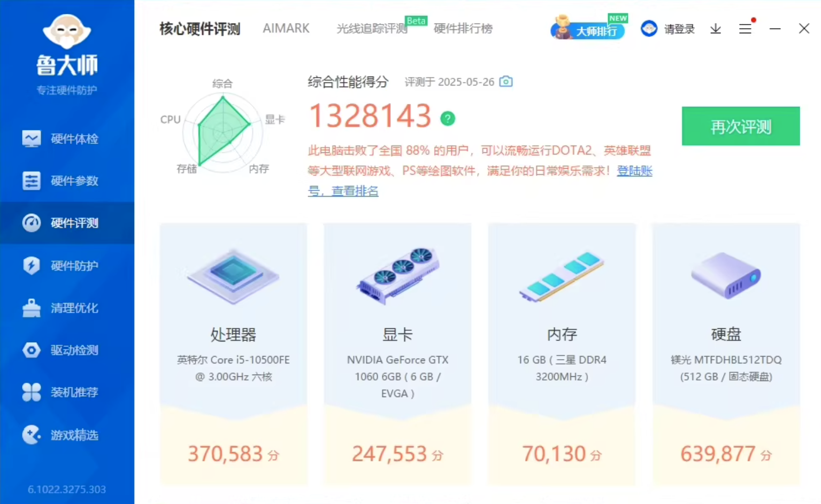The image size is (821, 504).
Task: Click the green question mark help icon
Action: [448, 118]
